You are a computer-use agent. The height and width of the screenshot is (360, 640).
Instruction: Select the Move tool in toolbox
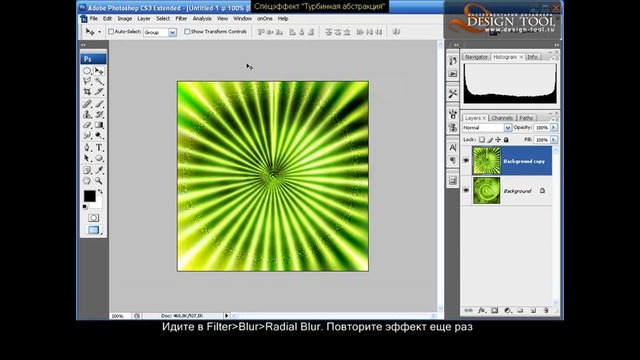[x=99, y=71]
